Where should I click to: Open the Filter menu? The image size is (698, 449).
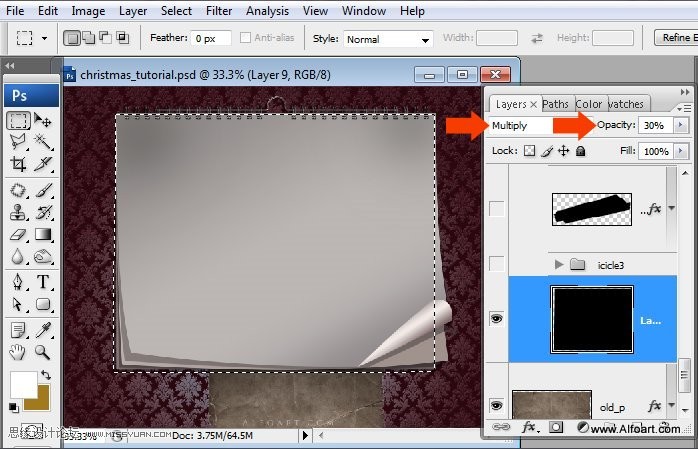tap(219, 11)
